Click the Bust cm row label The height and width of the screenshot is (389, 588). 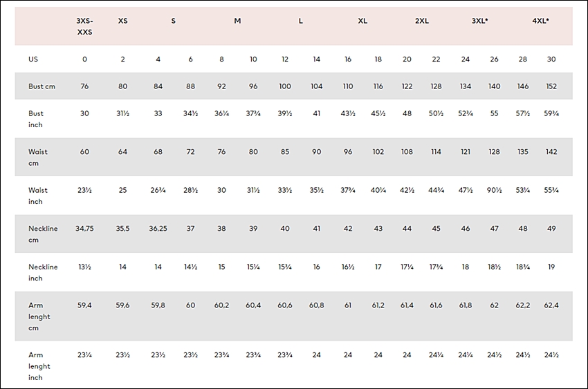(42, 86)
